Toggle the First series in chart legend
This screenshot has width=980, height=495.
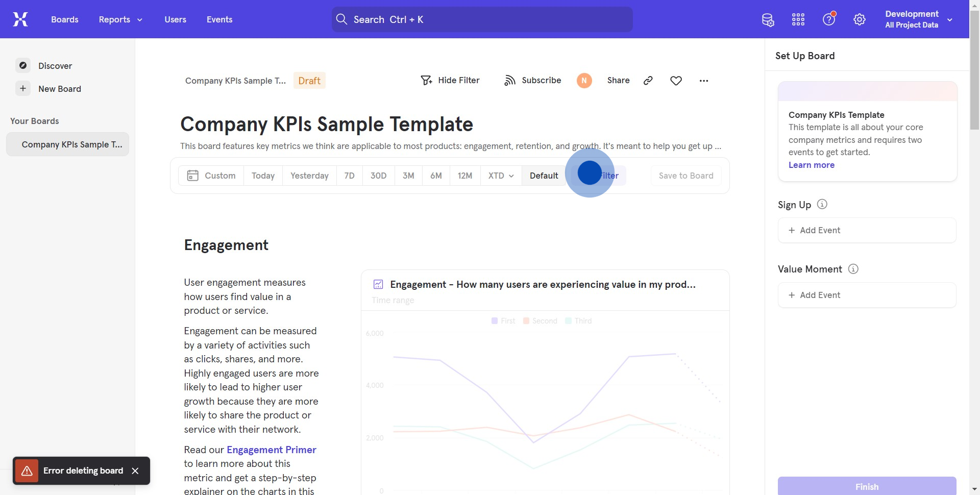tap(503, 321)
